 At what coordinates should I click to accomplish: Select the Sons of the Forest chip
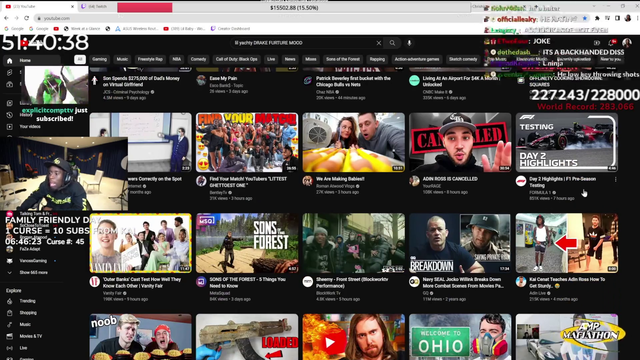click(343, 59)
